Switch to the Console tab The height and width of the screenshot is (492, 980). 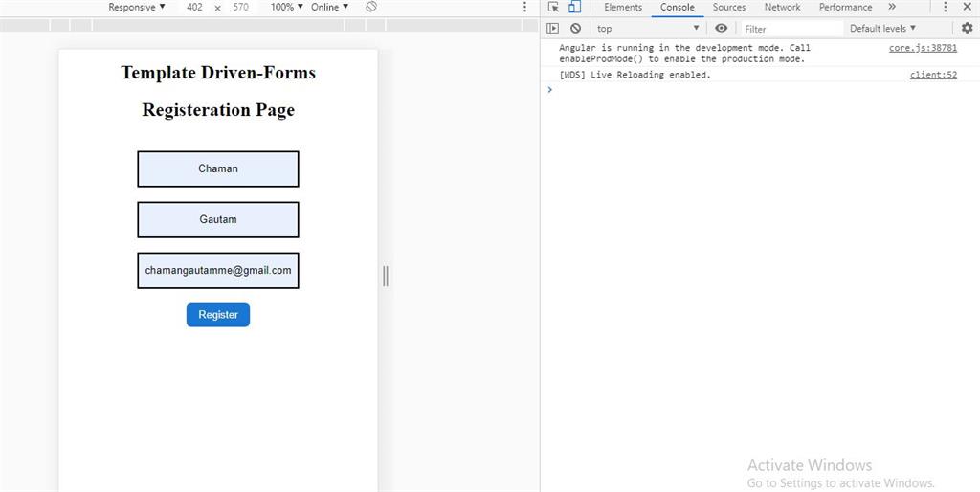click(678, 7)
